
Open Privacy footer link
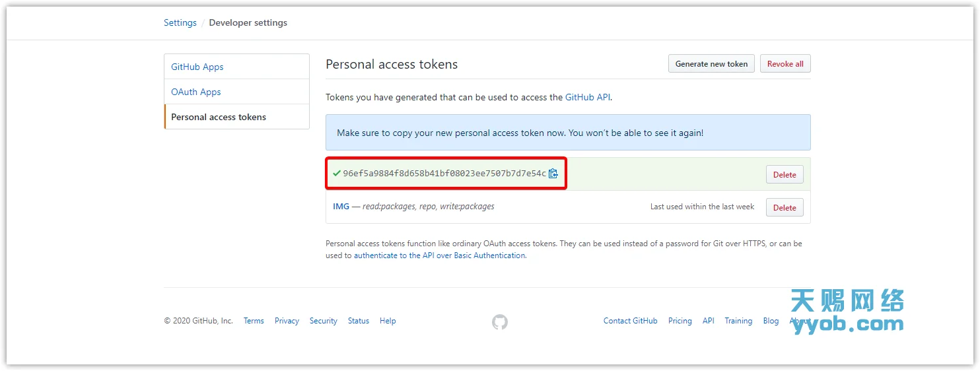[287, 321]
